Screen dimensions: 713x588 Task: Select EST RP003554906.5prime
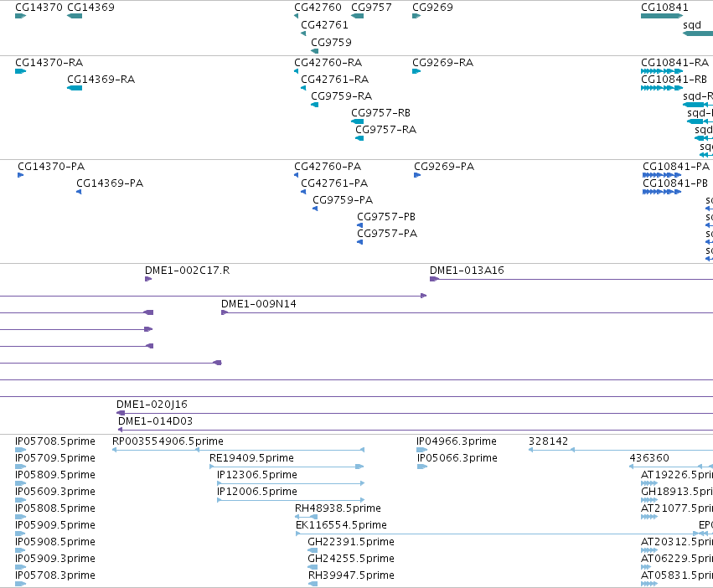tap(168, 441)
